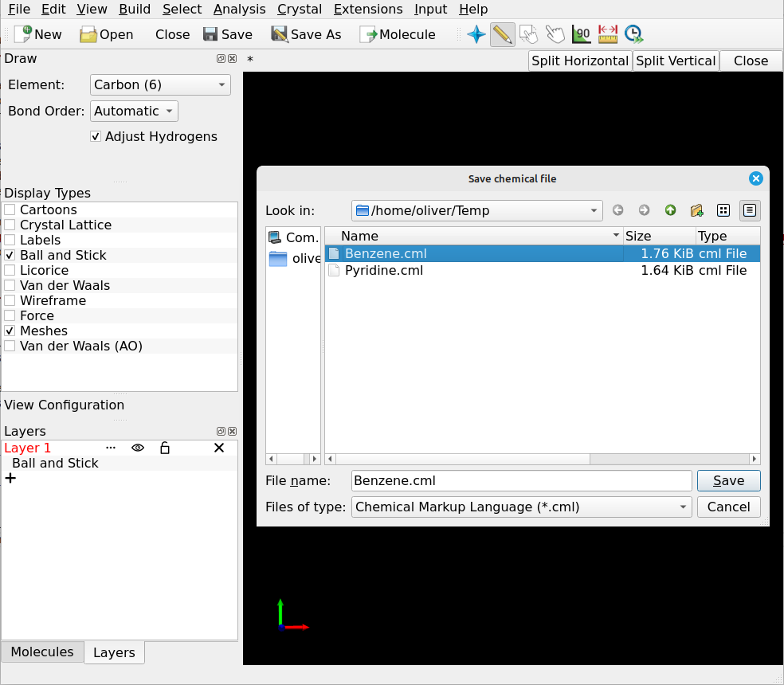Viewport: 784px width, 685px height.
Task: Pick the Measure ruler tool
Action: (608, 34)
